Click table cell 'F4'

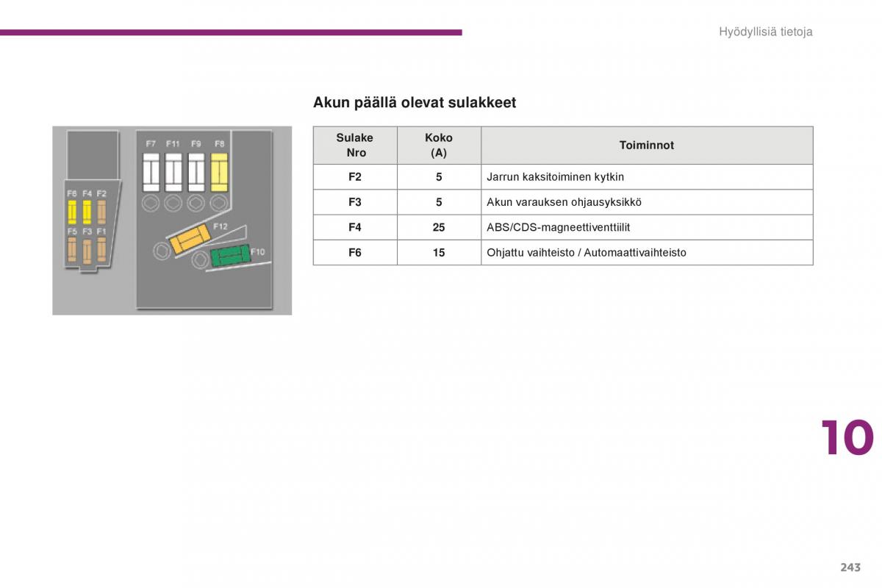(x=355, y=227)
